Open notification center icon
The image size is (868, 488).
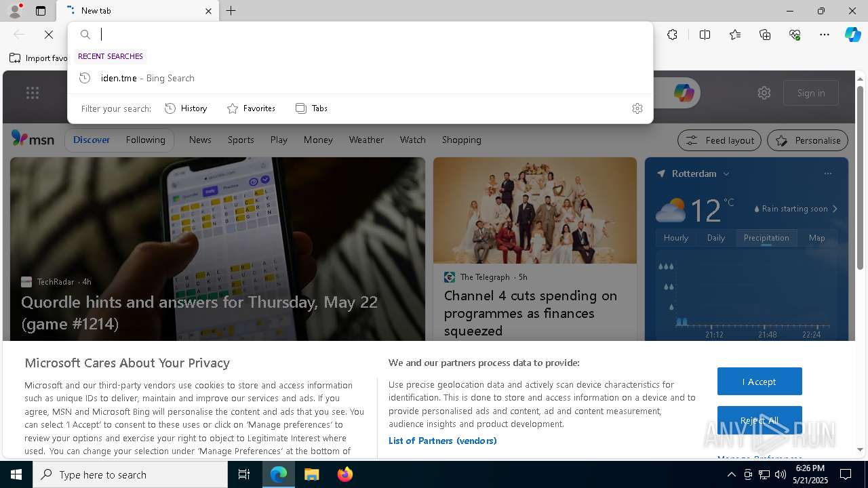click(846, 474)
